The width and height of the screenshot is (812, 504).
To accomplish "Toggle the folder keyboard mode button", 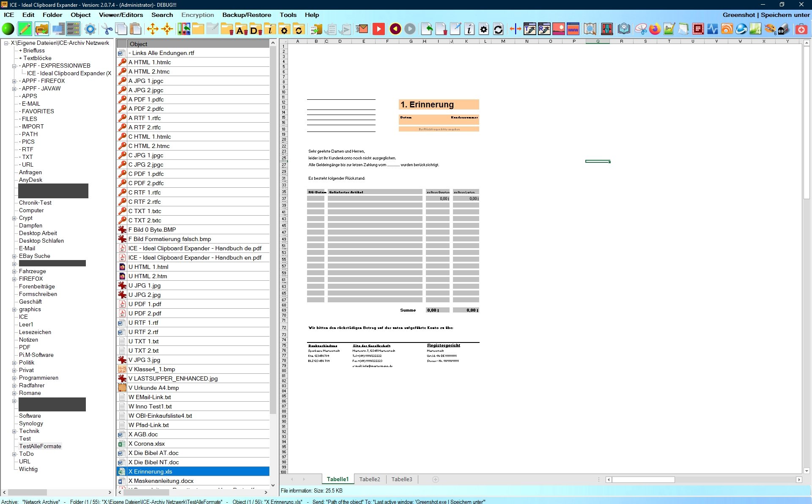I will [41, 29].
